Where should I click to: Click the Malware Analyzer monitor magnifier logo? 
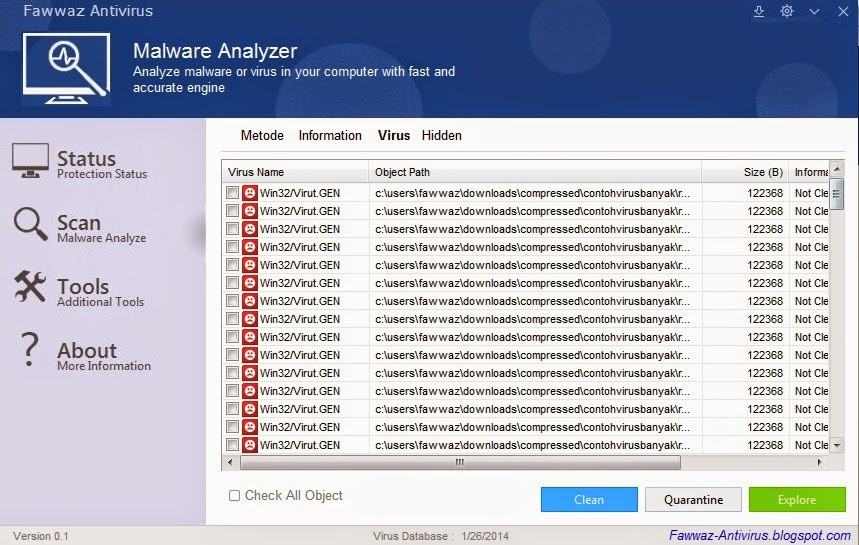66,68
